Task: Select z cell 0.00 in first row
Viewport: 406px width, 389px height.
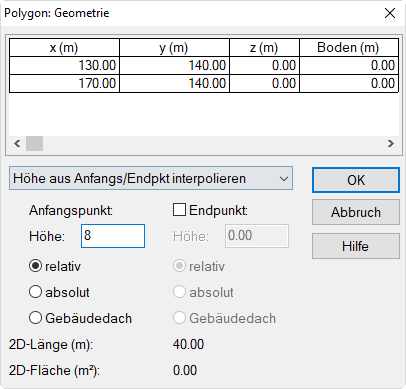Action: click(x=264, y=65)
